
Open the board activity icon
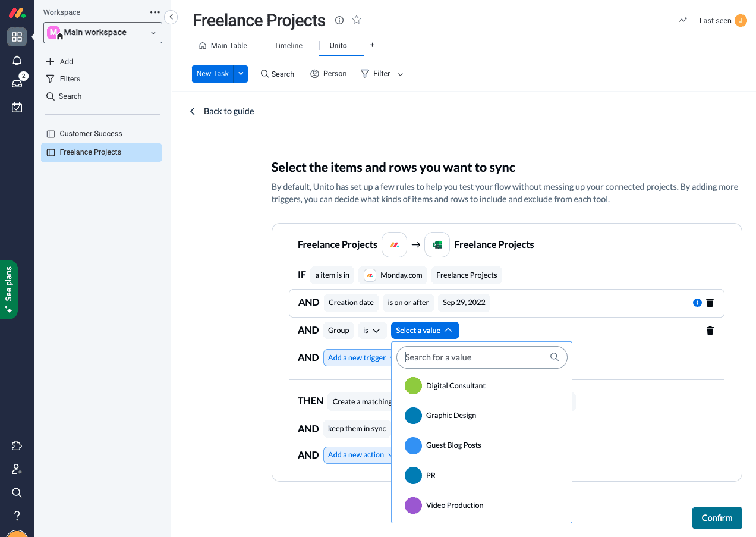(x=683, y=20)
